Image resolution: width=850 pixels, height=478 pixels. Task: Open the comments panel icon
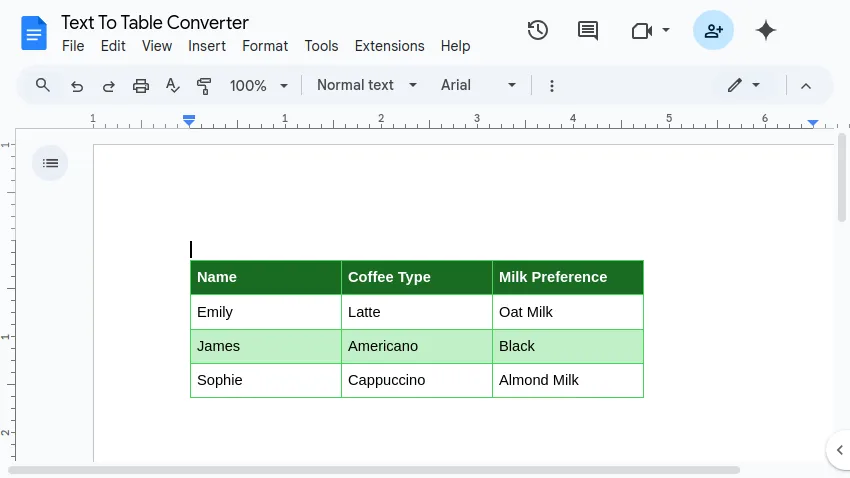click(x=588, y=30)
